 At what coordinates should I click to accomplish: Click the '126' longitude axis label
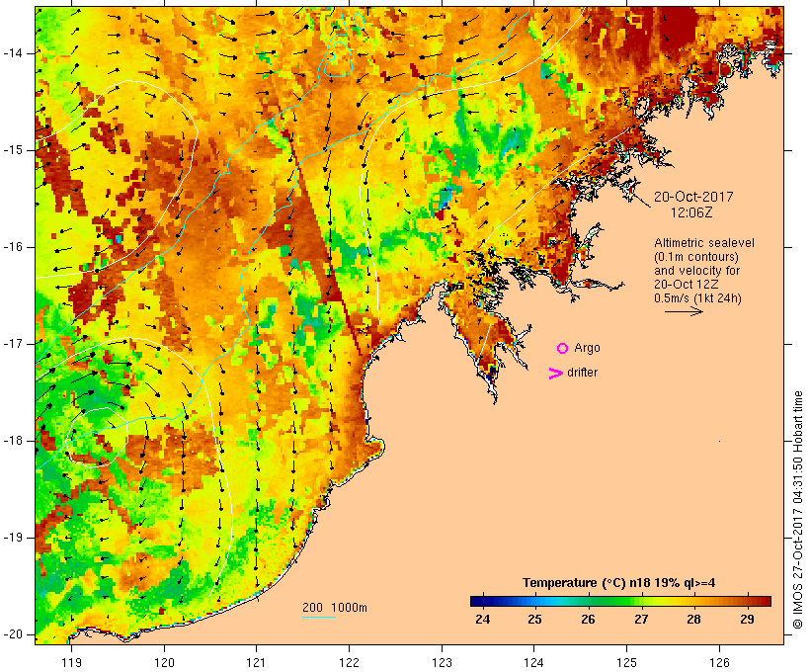click(719, 662)
